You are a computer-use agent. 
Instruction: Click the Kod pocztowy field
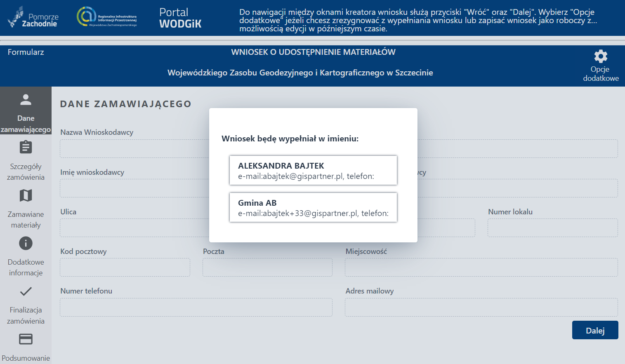pos(125,267)
